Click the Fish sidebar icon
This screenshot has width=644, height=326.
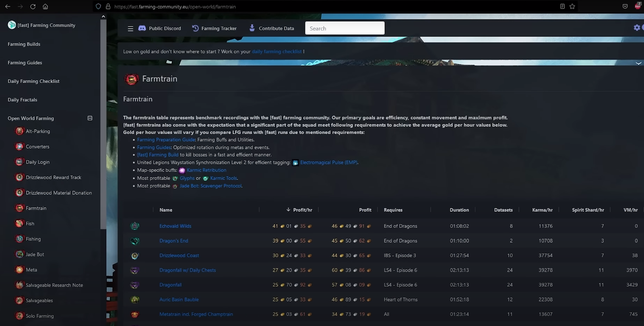19,223
